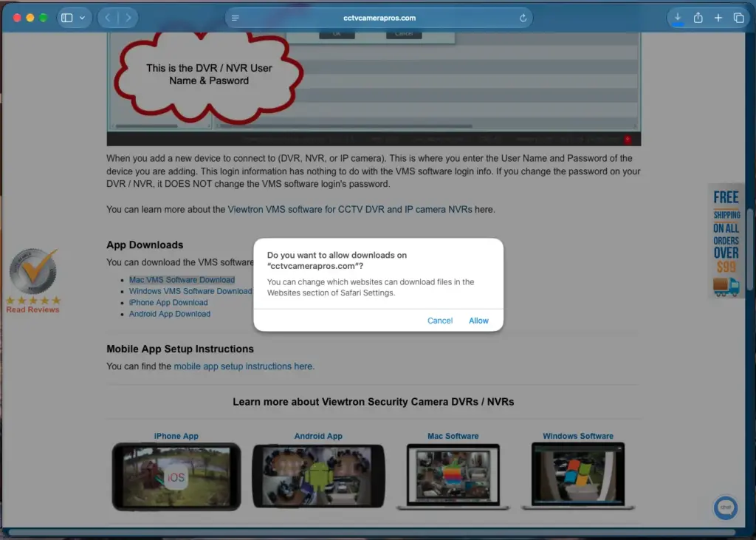
Task: Click the Mobile App Setup Instructions heading
Action: (180, 349)
